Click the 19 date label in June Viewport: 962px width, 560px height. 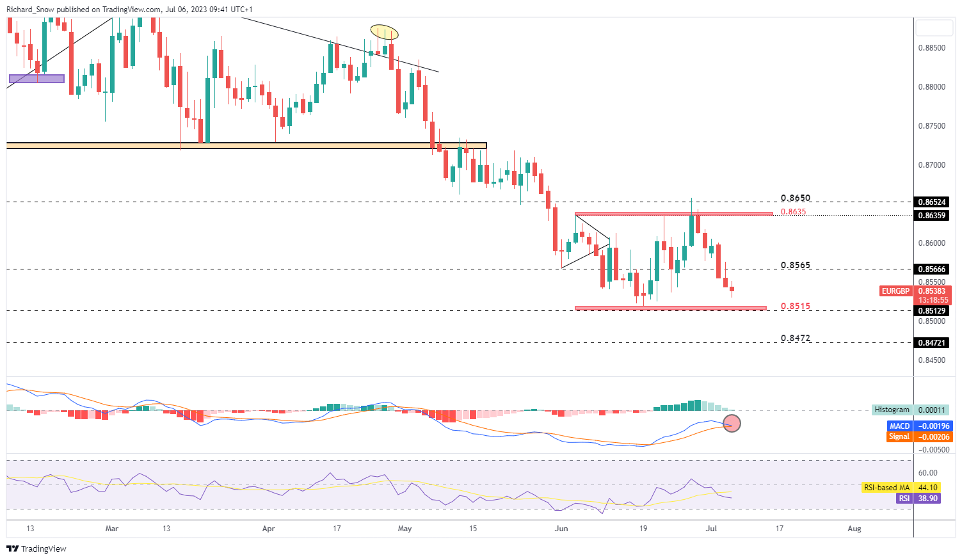(643, 529)
